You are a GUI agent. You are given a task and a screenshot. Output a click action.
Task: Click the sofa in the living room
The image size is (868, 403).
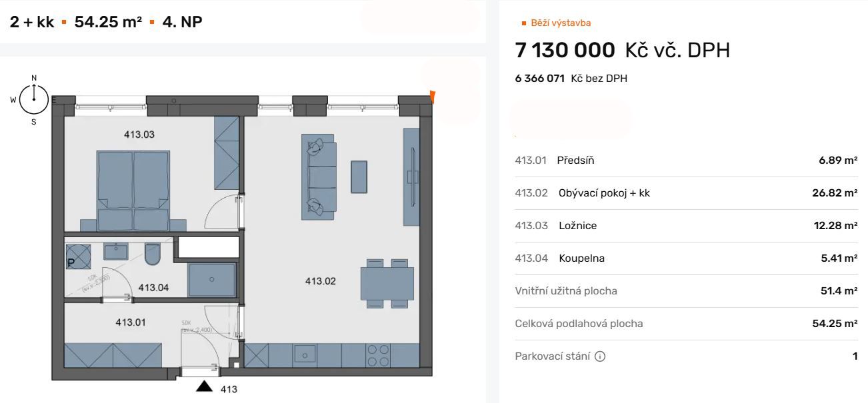click(319, 177)
